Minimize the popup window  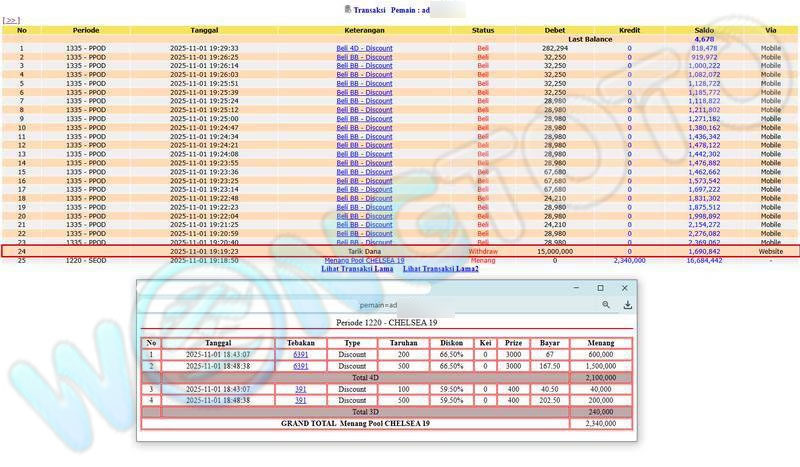pyautogui.click(x=573, y=288)
